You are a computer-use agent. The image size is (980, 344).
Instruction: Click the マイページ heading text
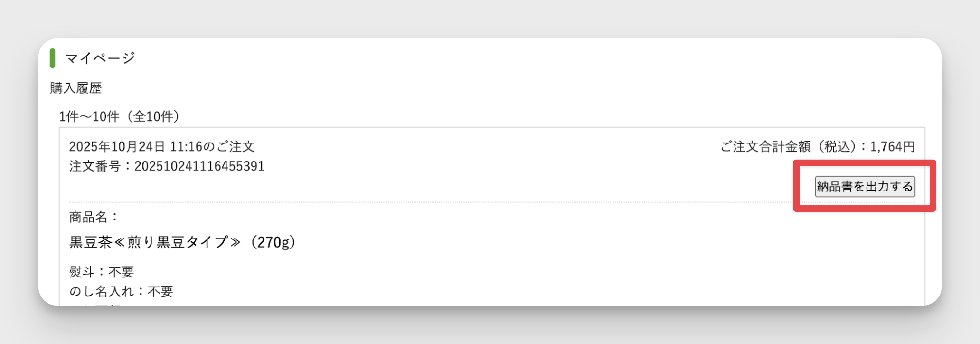100,58
